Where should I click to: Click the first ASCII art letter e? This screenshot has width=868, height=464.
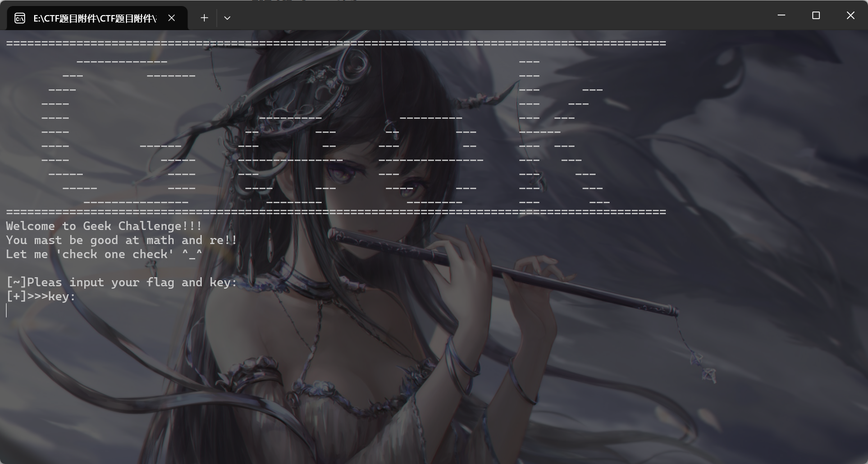pyautogui.click(x=290, y=160)
